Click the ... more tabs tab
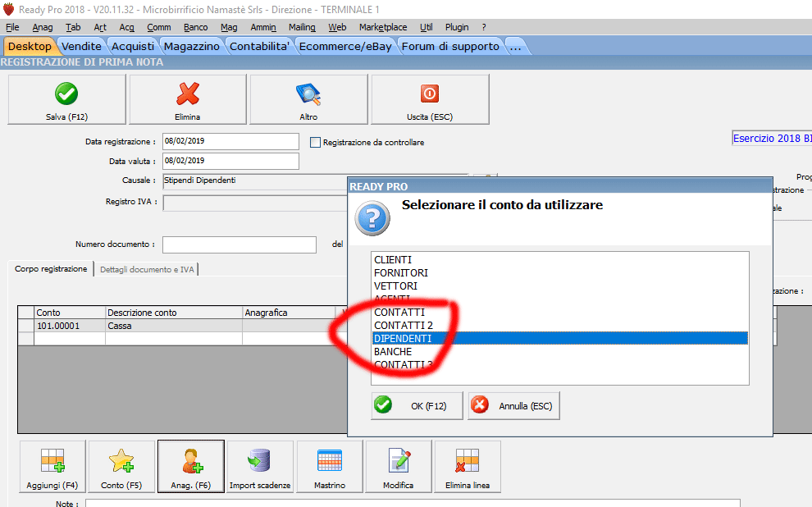 pyautogui.click(x=515, y=46)
